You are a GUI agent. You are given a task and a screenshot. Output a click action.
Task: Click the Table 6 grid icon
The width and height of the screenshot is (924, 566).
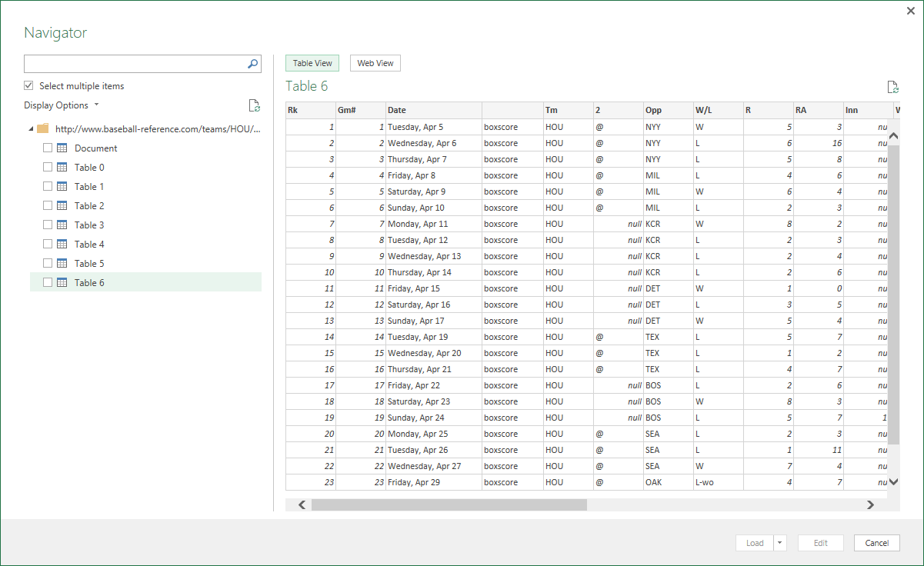click(62, 282)
